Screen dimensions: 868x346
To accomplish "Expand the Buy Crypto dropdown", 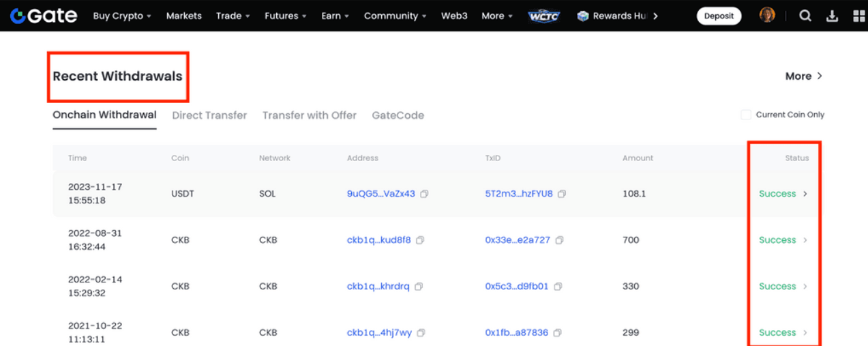I will [122, 16].
